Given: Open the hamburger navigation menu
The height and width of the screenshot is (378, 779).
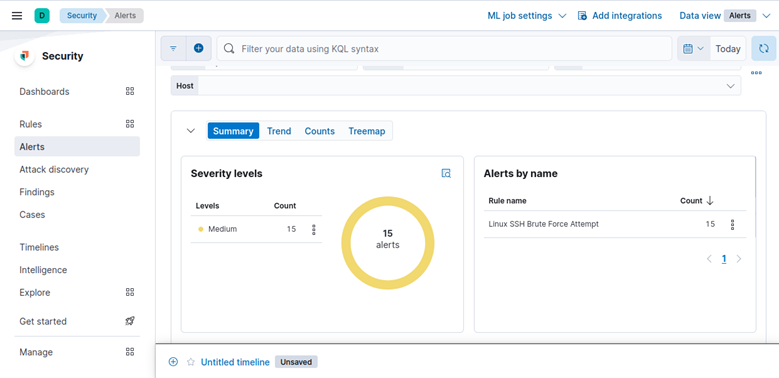Looking at the screenshot, I should tap(17, 15).
